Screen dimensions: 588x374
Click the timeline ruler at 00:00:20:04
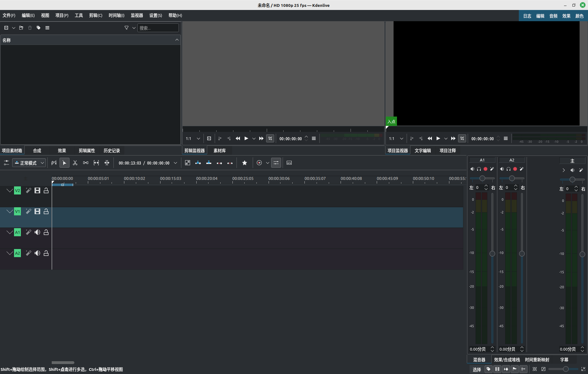[207, 179]
